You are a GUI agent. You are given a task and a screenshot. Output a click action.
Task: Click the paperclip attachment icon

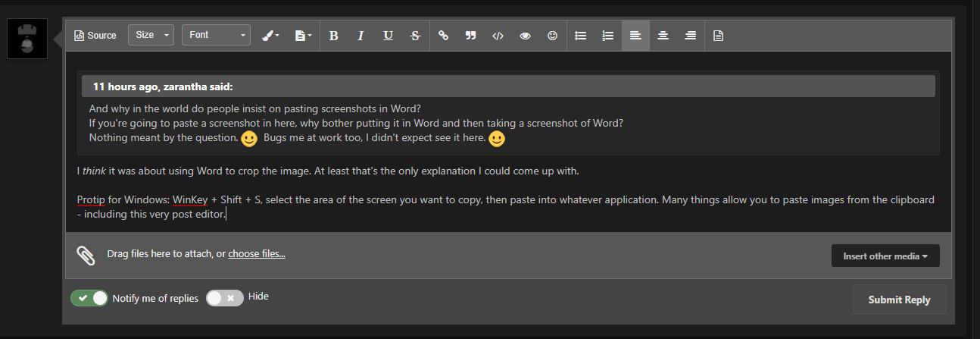tap(86, 255)
